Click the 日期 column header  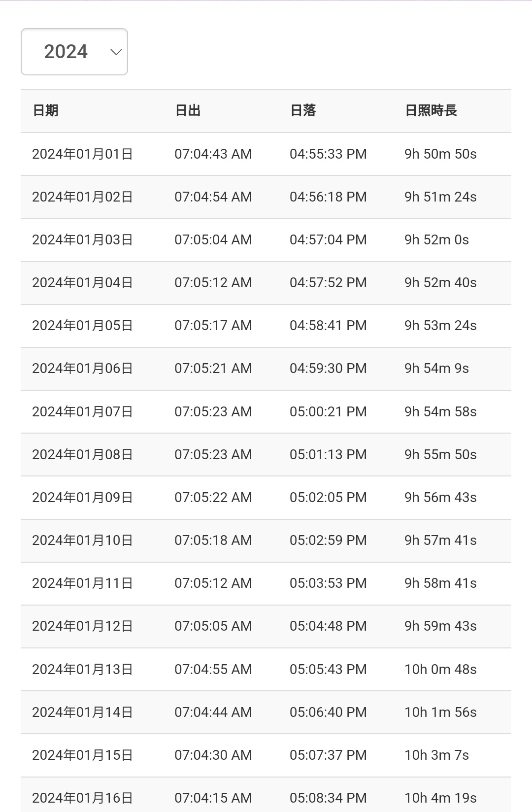click(46, 111)
